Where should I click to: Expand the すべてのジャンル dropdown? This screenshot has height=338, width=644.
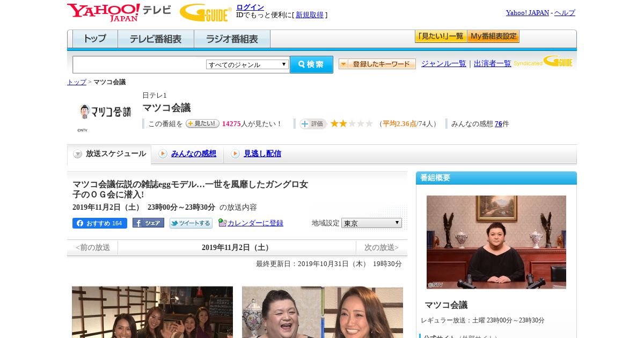(247, 64)
